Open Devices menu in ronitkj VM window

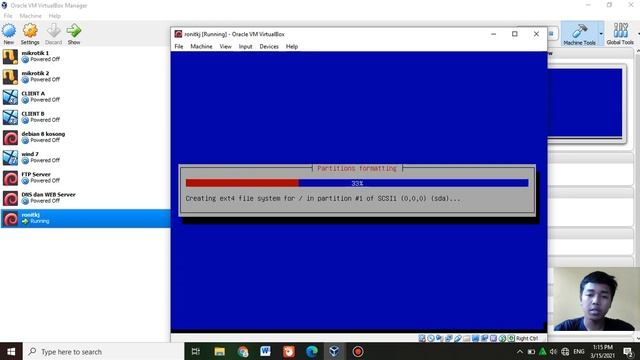[269, 47]
